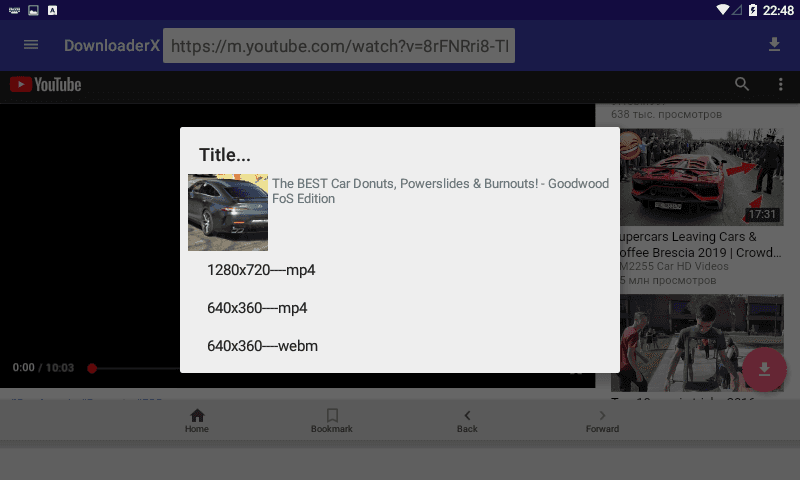Open YouTube three-dot overflow menu

pyautogui.click(x=780, y=84)
